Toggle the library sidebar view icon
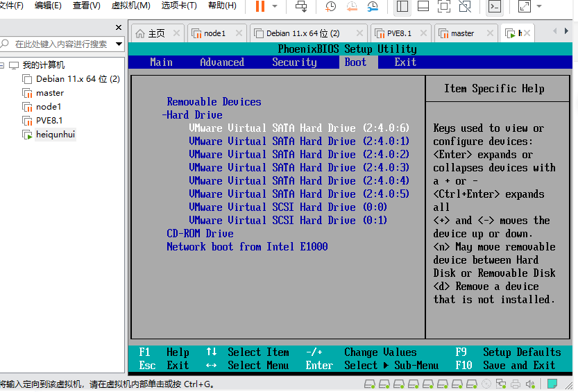The height and width of the screenshot is (392, 578). click(x=402, y=6)
